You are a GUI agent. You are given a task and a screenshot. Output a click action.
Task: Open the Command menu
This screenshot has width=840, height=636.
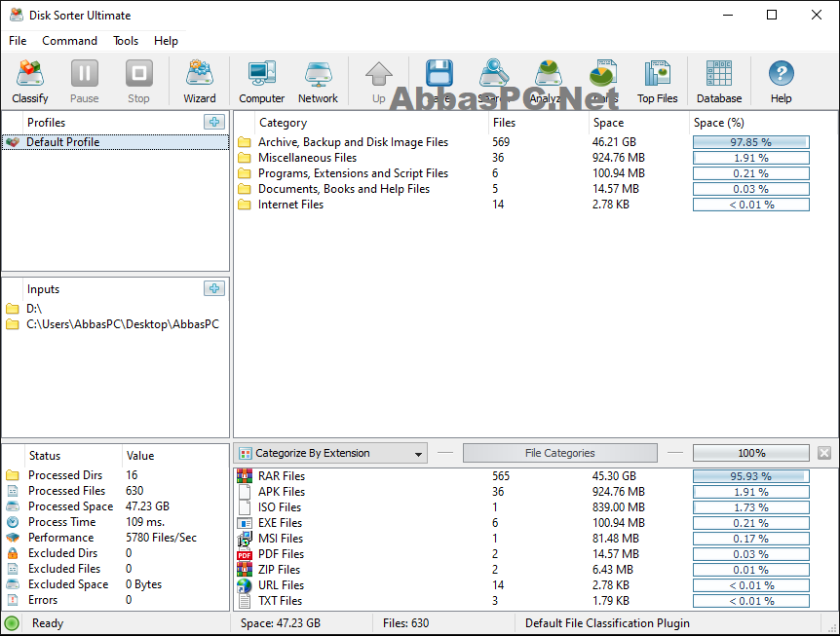click(x=69, y=41)
